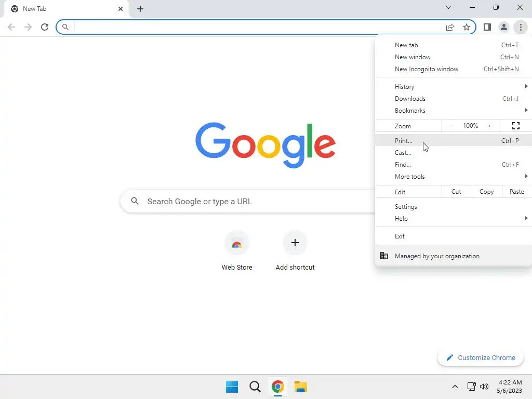Screen dimensions: 532x399
Task: Open a New Incognito window
Action: point(453,69)
